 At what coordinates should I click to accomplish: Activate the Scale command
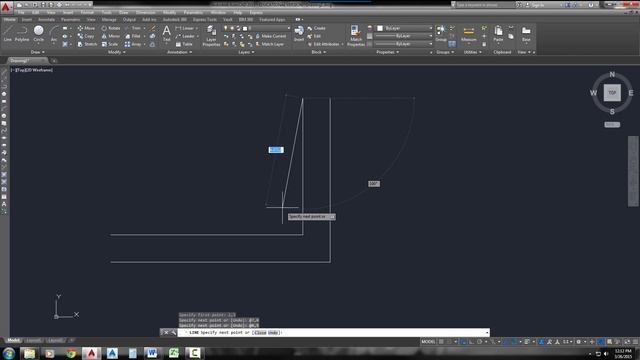(110, 44)
